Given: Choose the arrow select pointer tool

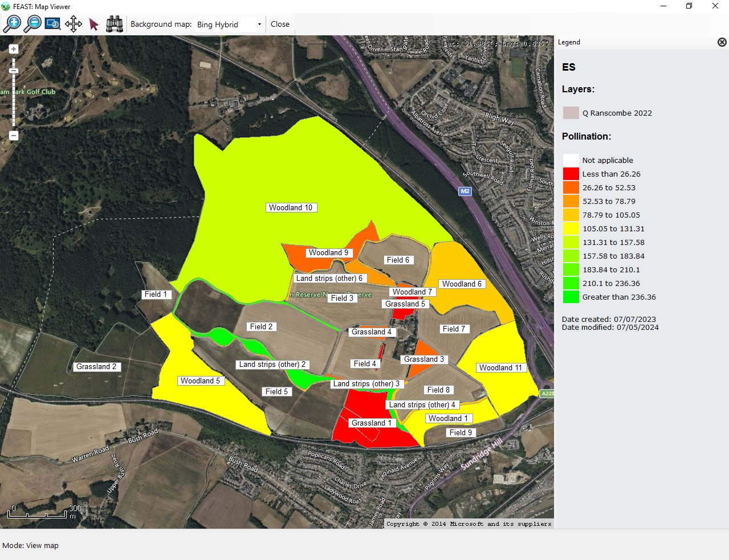Looking at the screenshot, I should click(x=94, y=24).
